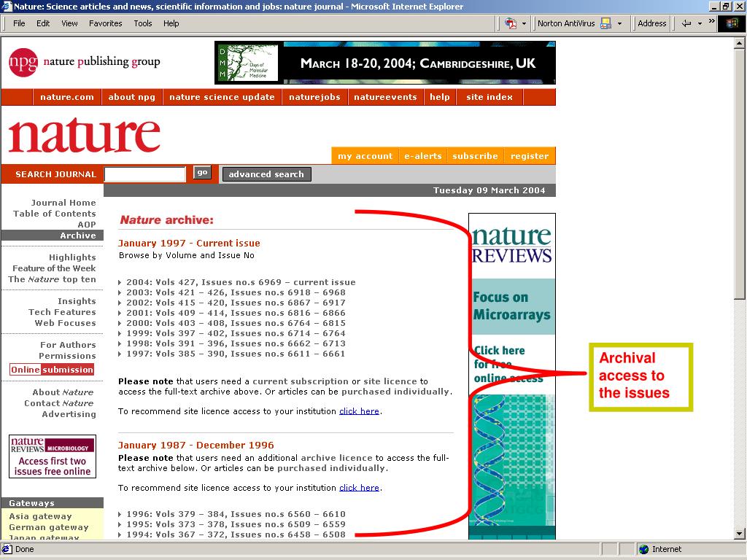The image size is (747, 560).
Task: Click the go search button
Action: pyautogui.click(x=202, y=173)
